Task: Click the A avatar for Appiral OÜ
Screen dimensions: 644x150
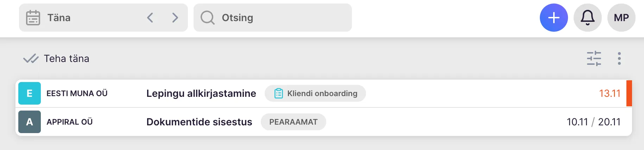Action: 30,122
